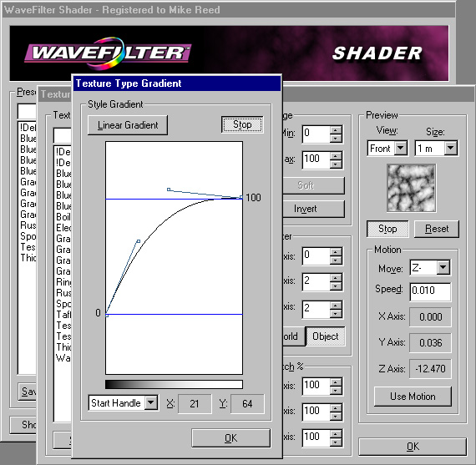Click the axis field showing 0
This screenshot has height=465, width=476.
click(316, 256)
